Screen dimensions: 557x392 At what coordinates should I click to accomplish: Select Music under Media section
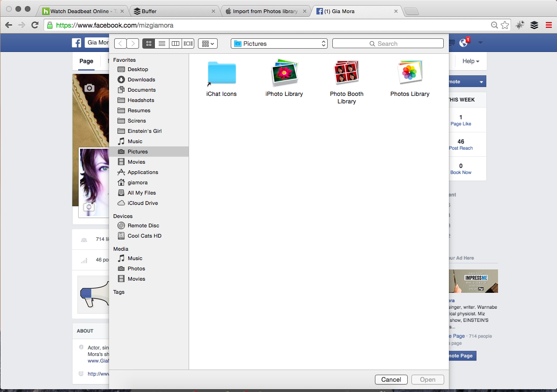pyautogui.click(x=149, y=258)
